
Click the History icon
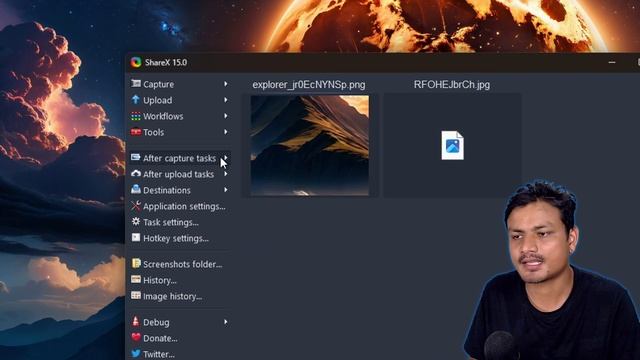coord(136,280)
